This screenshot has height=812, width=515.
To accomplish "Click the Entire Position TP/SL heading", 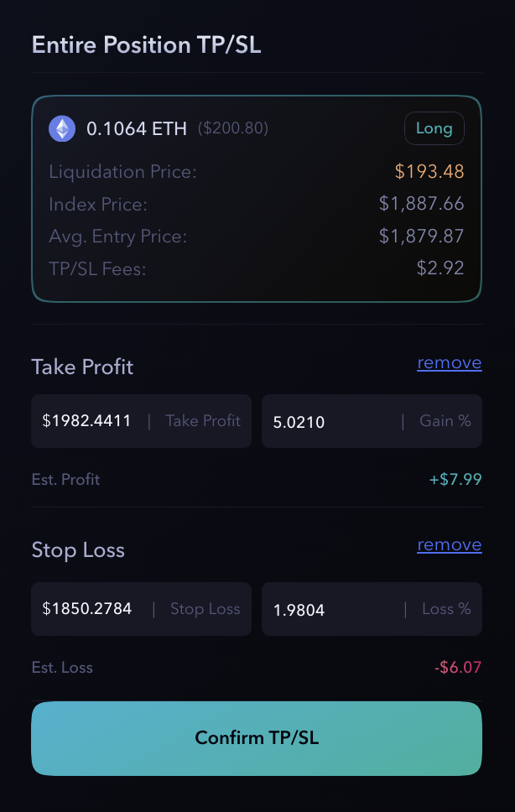I will click(x=147, y=44).
